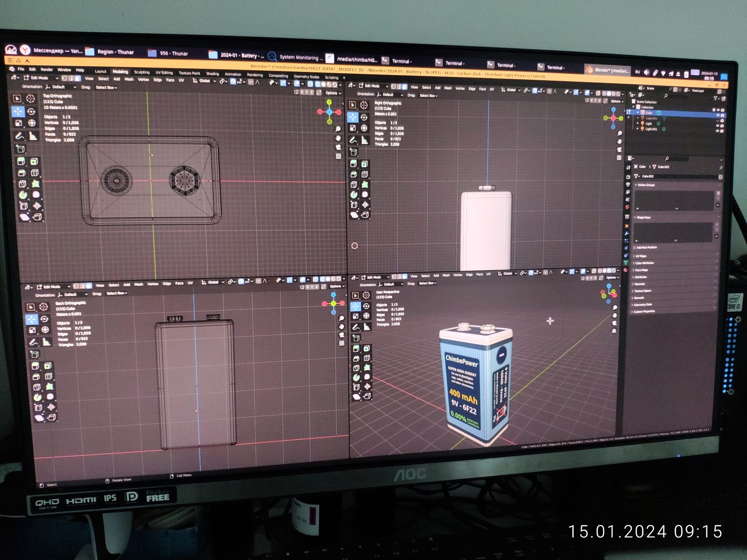
Task: Activate the Extrude Region tool in Top Orthographic viewport
Action: (21, 161)
